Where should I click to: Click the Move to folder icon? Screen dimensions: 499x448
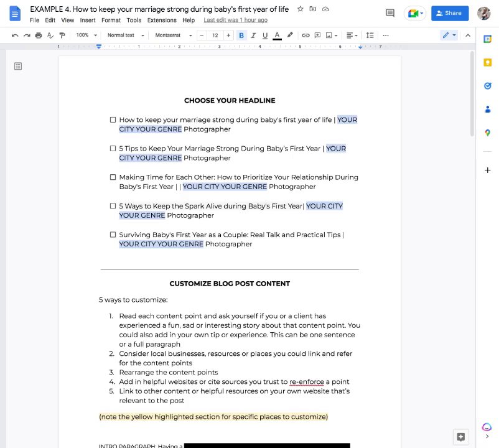click(313, 9)
